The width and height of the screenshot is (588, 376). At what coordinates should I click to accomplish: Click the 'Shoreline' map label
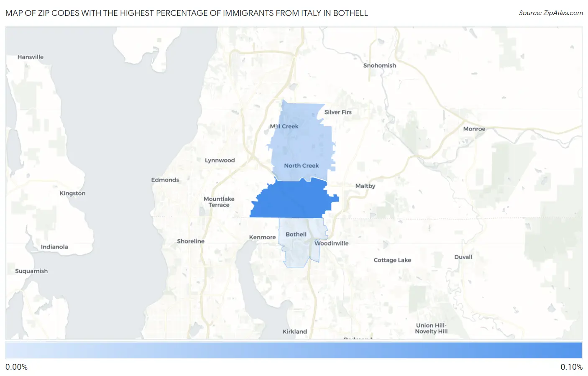click(x=191, y=241)
